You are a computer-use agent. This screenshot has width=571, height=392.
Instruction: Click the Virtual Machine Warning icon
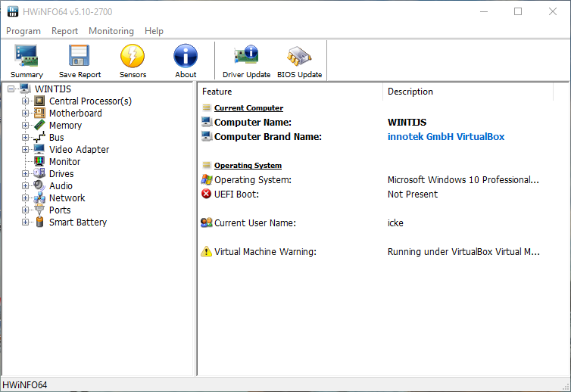[207, 252]
